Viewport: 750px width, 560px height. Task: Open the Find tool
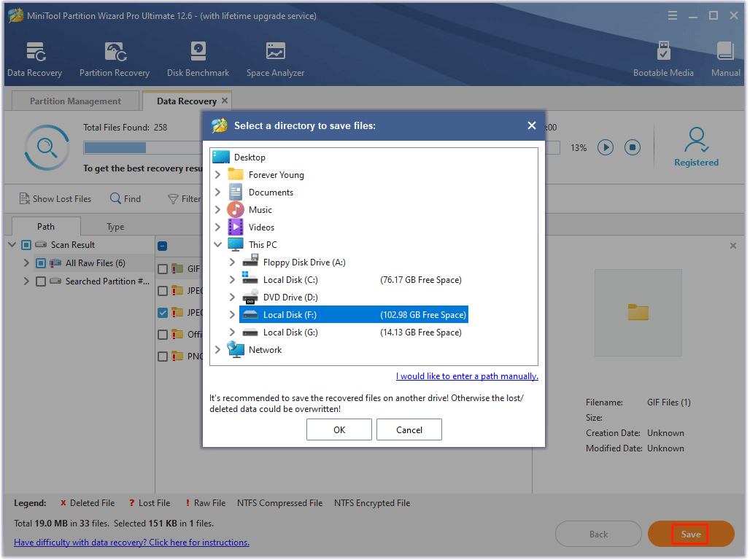[x=125, y=198]
